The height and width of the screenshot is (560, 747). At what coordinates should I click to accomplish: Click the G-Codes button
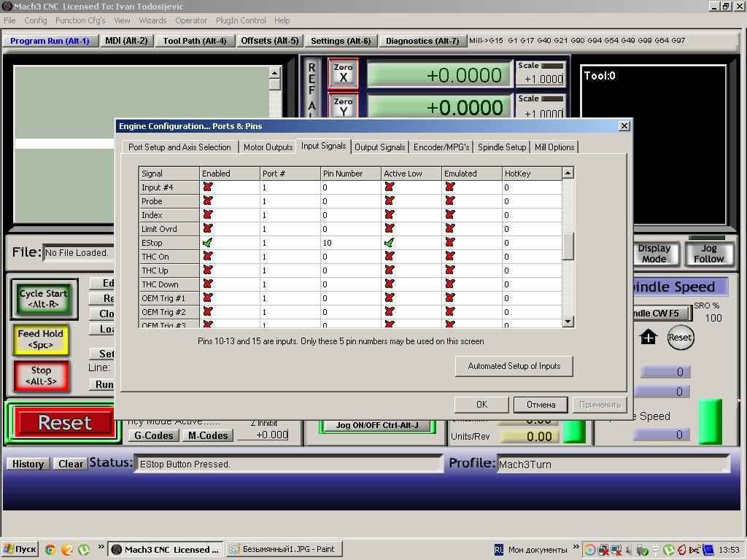[x=153, y=435]
